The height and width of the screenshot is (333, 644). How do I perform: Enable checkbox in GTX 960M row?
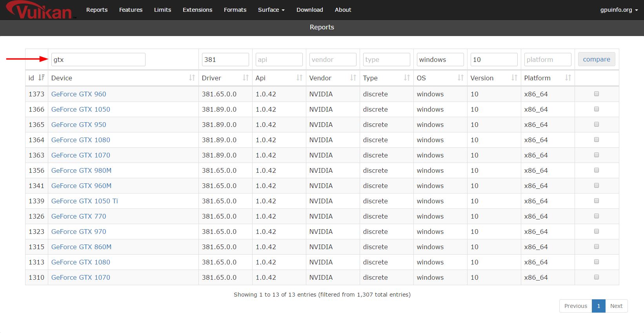click(x=597, y=185)
